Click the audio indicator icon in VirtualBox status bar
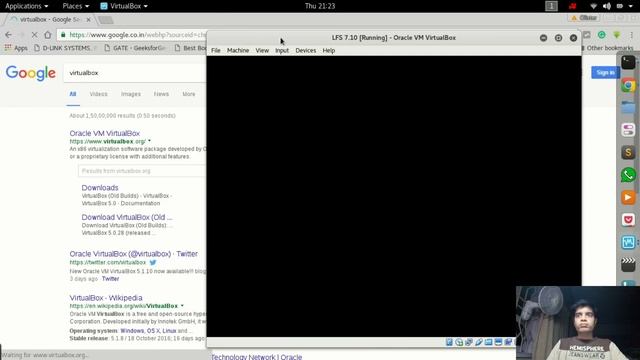This screenshot has height=360, width=640. point(469,342)
